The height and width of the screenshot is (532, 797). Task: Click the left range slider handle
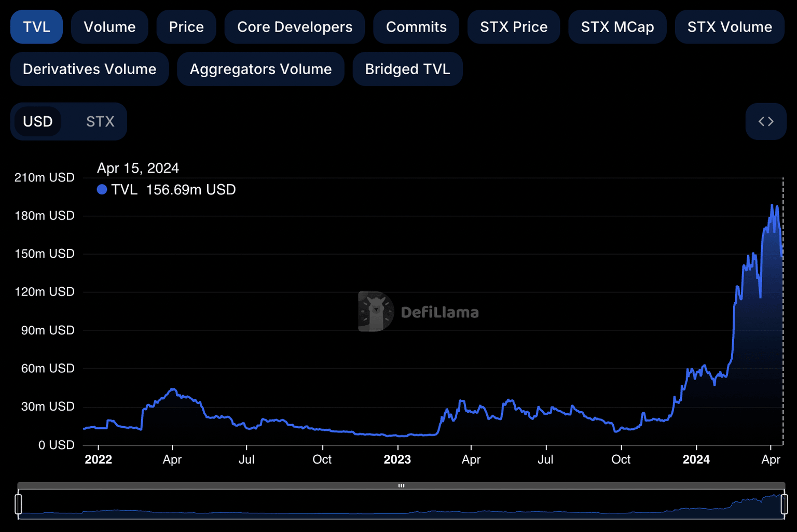[x=19, y=504]
